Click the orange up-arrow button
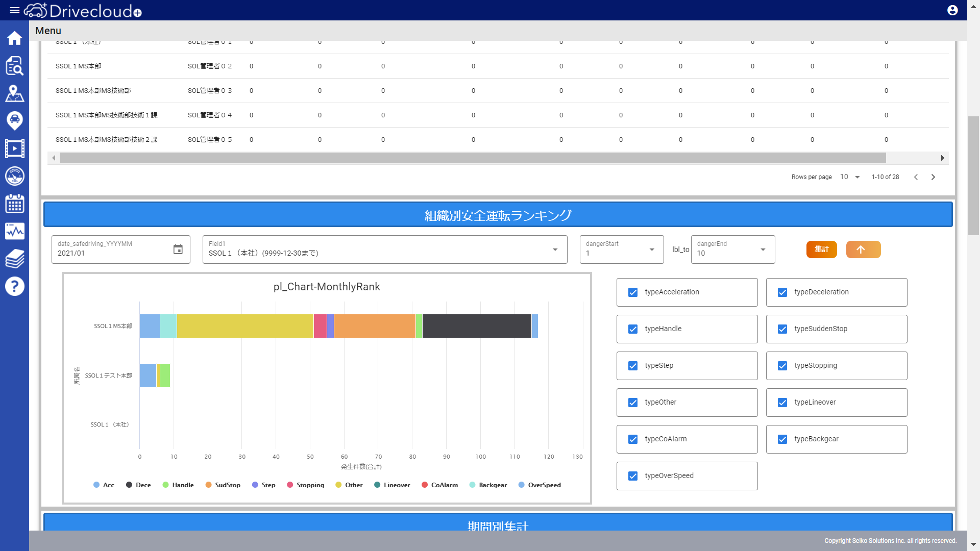The image size is (980, 551). (x=863, y=249)
